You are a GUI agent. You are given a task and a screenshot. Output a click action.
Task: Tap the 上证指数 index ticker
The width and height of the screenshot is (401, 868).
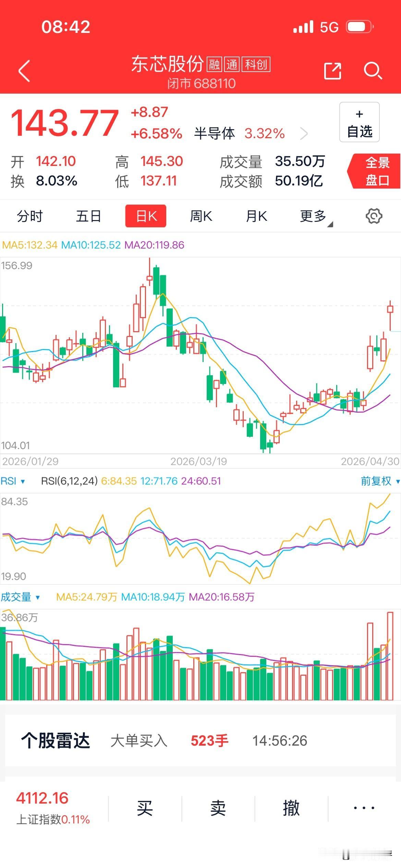[53, 808]
